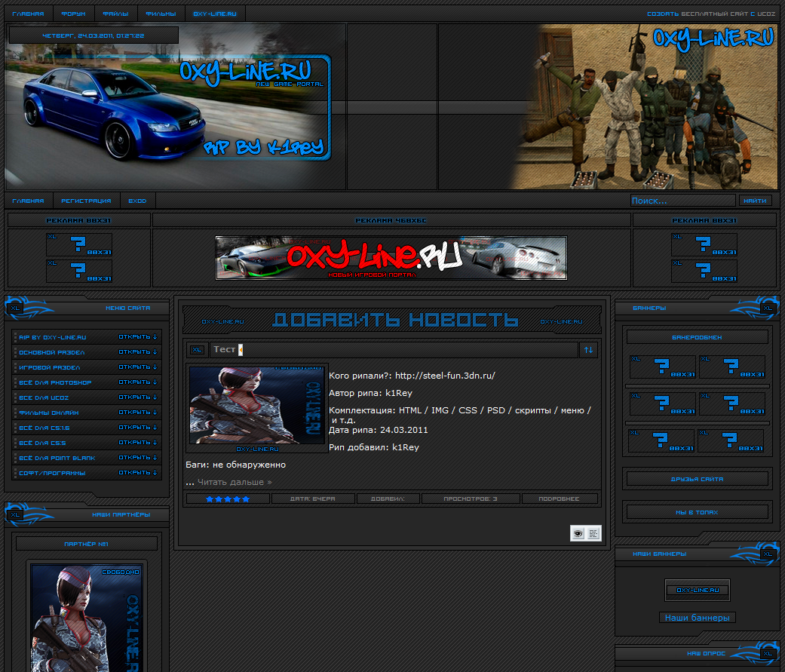Click the XL emblem in Баннеры panel header
Screen dimensions: 785x672
click(768, 308)
